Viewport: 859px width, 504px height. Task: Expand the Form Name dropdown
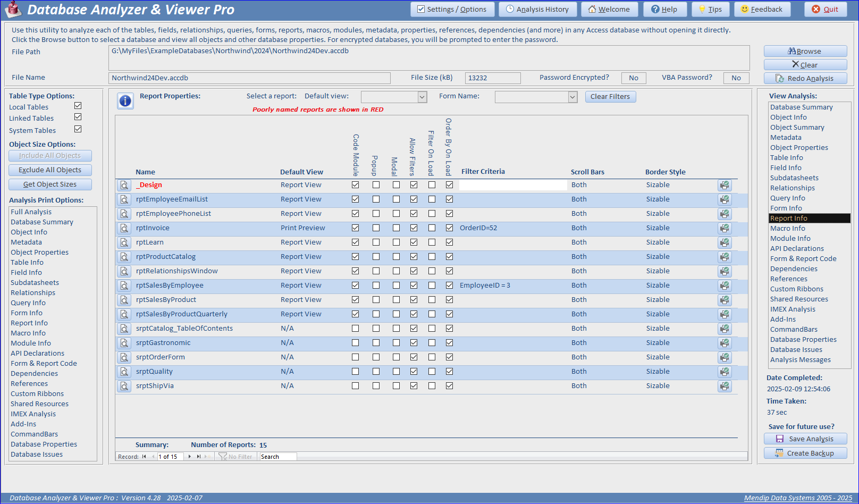(x=572, y=97)
